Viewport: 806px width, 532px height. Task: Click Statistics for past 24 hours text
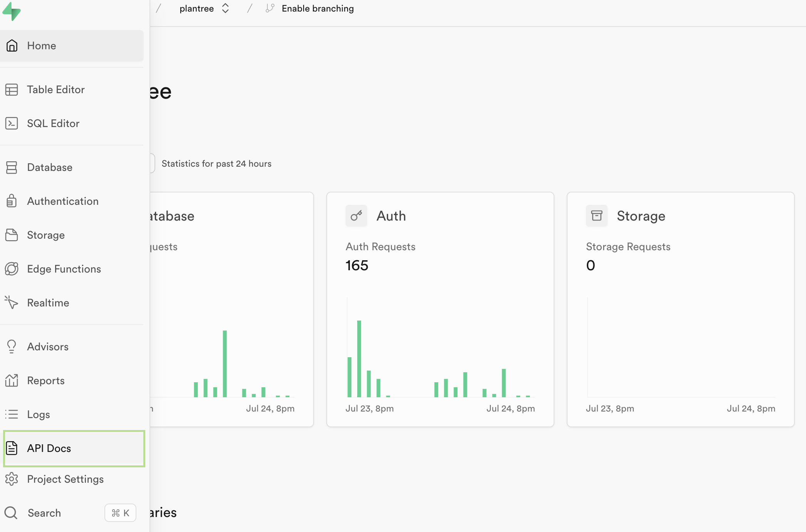pyautogui.click(x=217, y=164)
